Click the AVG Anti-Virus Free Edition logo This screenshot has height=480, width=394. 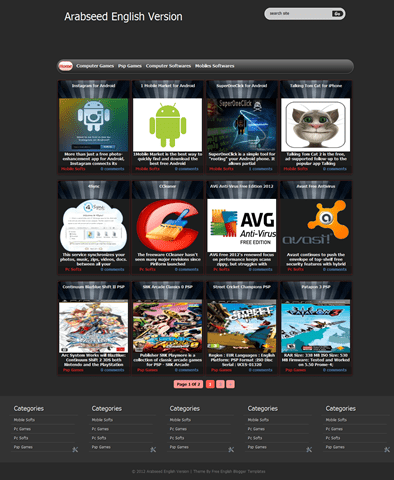tap(242, 226)
